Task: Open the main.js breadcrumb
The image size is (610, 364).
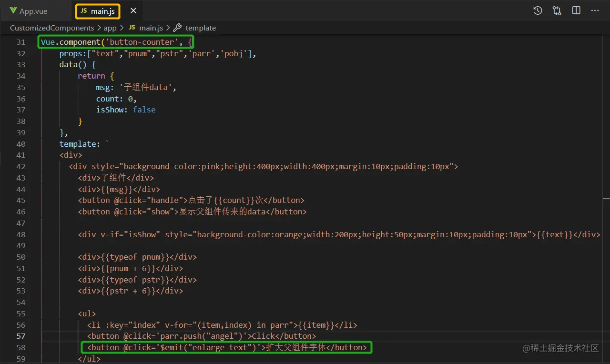Action: click(x=146, y=28)
